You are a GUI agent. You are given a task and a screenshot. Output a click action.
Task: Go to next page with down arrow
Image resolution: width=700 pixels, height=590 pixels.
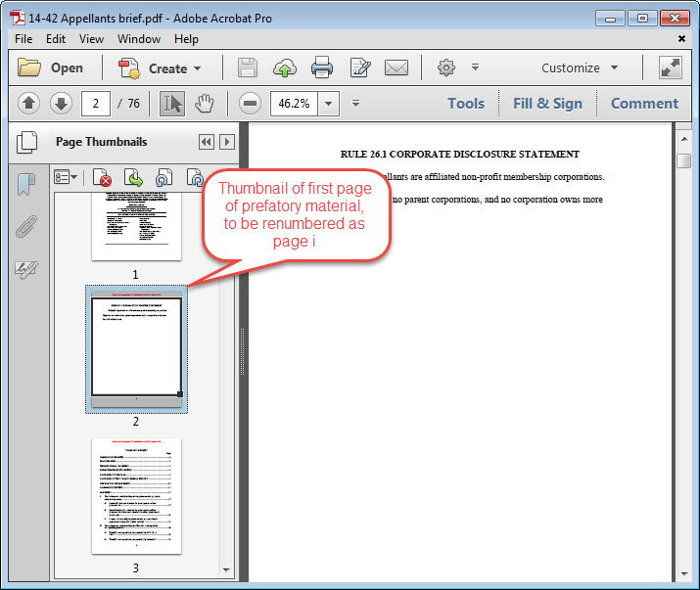(61, 103)
